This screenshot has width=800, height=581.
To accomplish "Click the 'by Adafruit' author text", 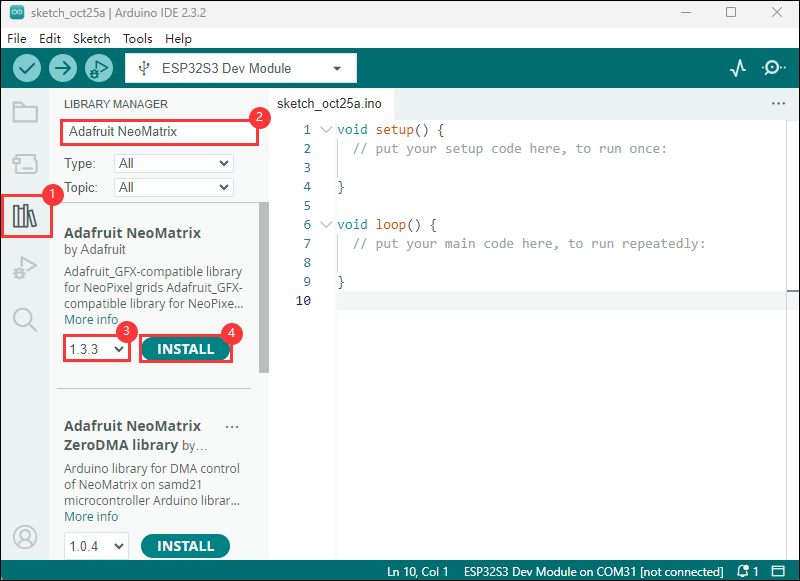I will (x=94, y=249).
